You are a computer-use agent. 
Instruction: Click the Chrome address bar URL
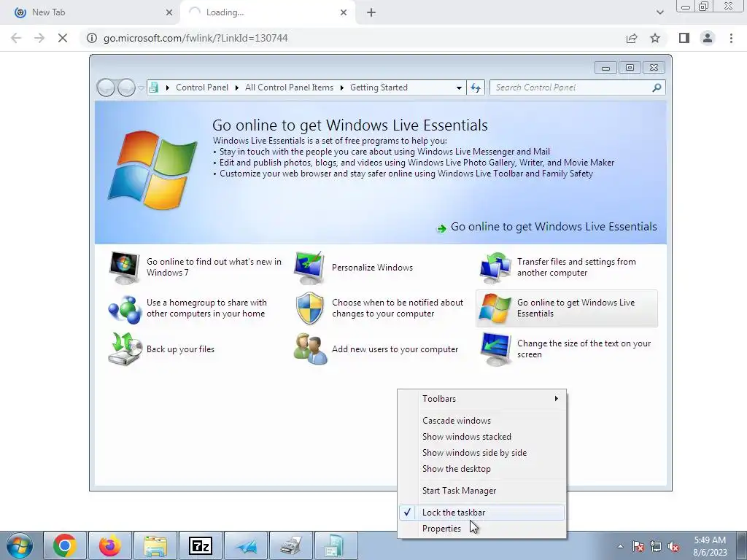pyautogui.click(x=196, y=38)
